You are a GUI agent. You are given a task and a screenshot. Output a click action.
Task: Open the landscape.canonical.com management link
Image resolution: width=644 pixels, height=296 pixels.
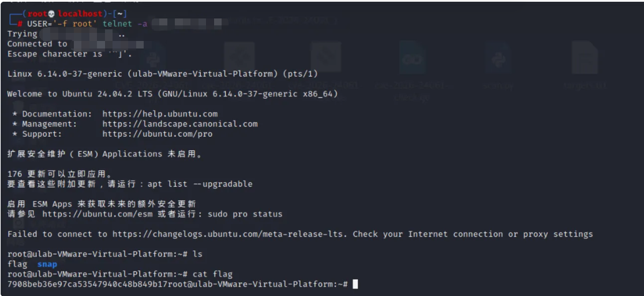180,124
